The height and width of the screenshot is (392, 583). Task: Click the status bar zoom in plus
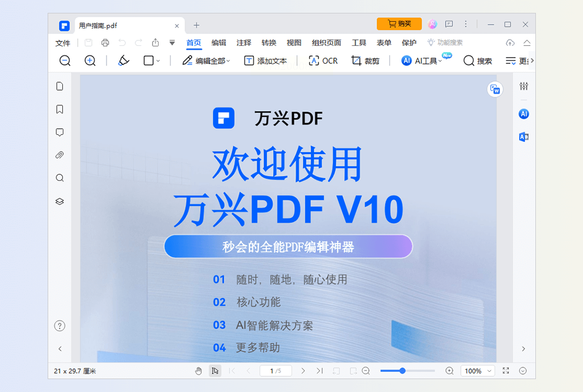(x=450, y=371)
